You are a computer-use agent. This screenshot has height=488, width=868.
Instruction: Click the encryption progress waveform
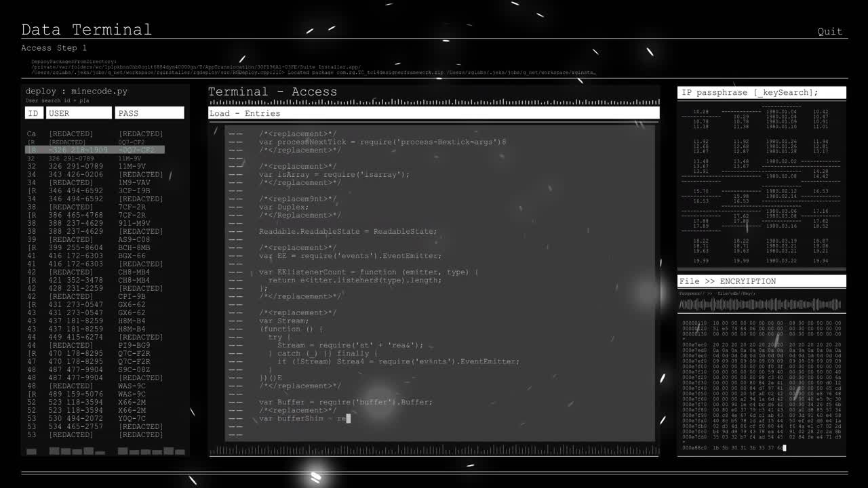(x=760, y=305)
